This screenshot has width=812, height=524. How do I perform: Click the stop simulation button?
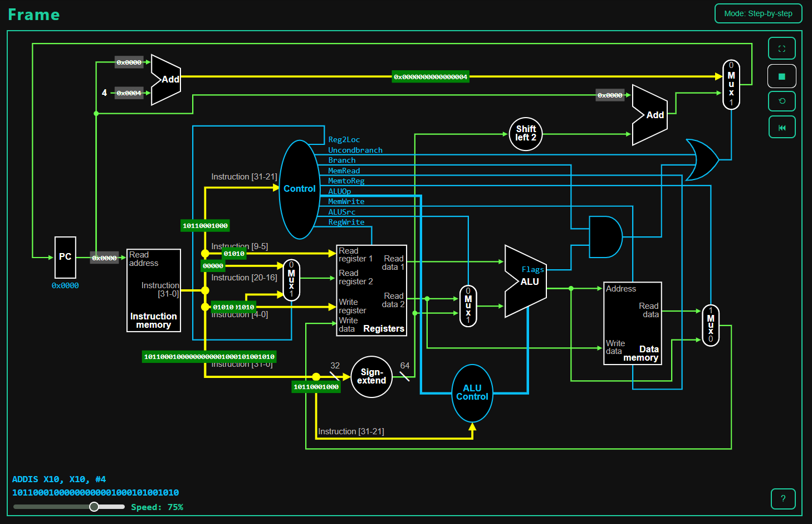[781, 76]
